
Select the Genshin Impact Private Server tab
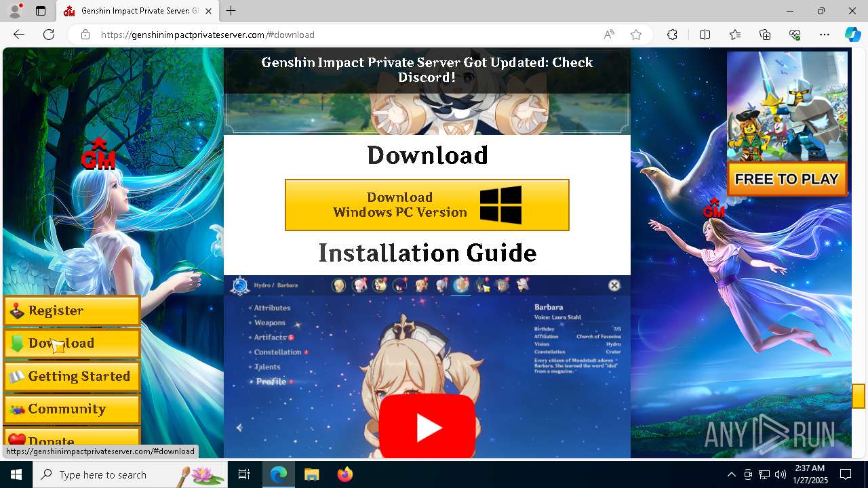pos(138,11)
